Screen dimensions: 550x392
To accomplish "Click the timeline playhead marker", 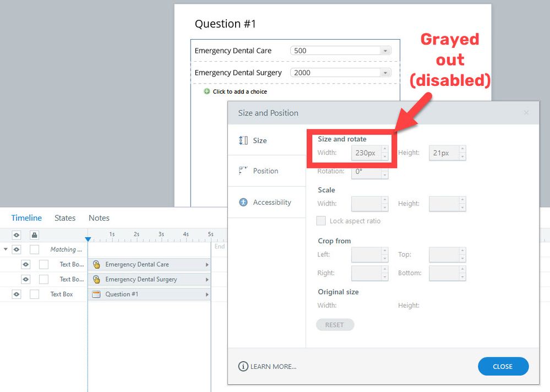I will (x=88, y=239).
